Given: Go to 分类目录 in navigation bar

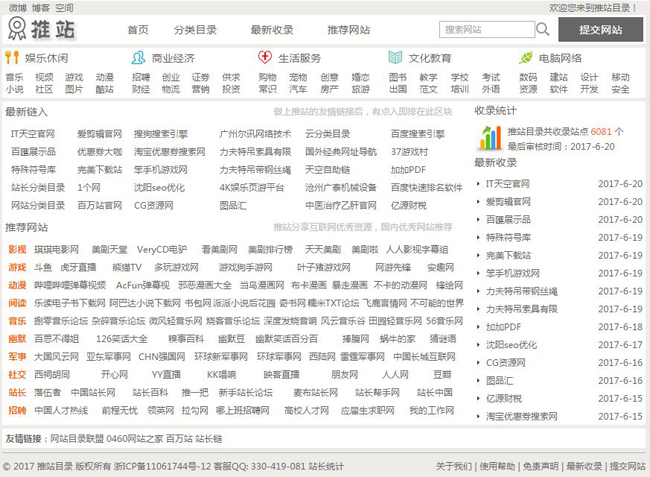Looking at the screenshot, I should pos(194,30).
